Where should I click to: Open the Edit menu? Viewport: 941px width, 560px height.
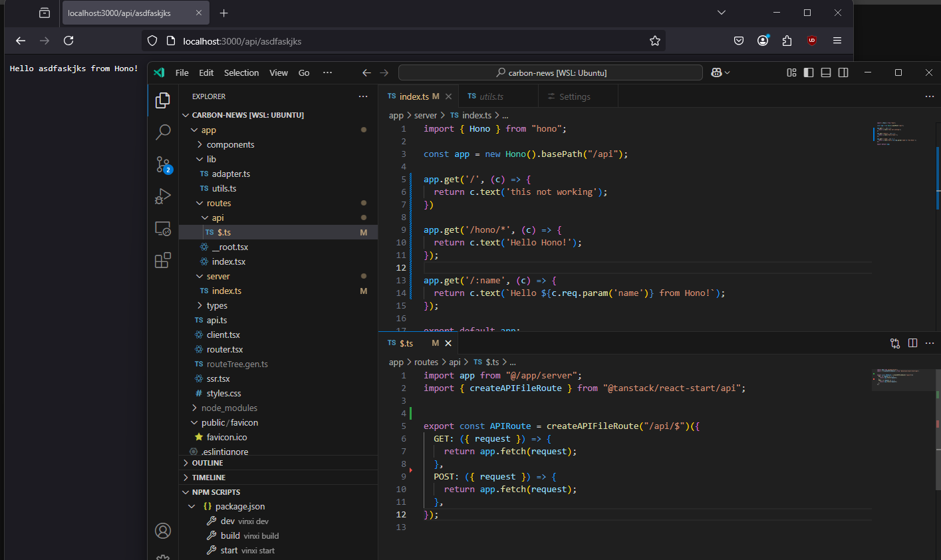[206, 72]
